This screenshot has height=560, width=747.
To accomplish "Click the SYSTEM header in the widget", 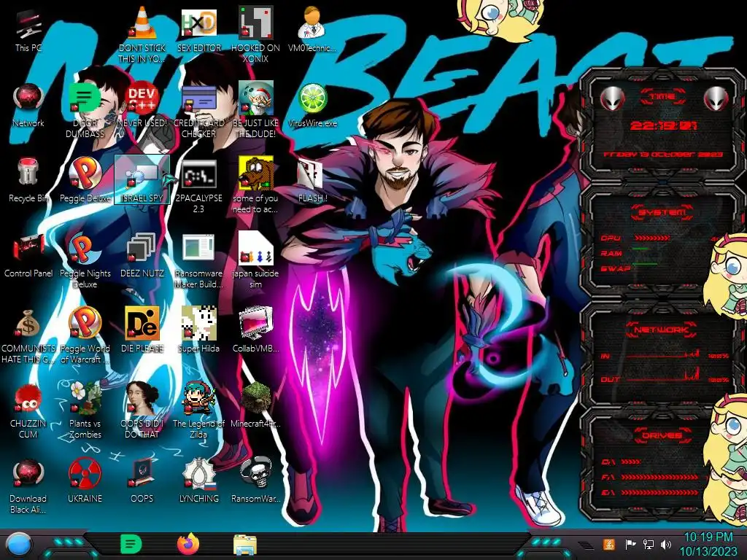I will 662,212.
